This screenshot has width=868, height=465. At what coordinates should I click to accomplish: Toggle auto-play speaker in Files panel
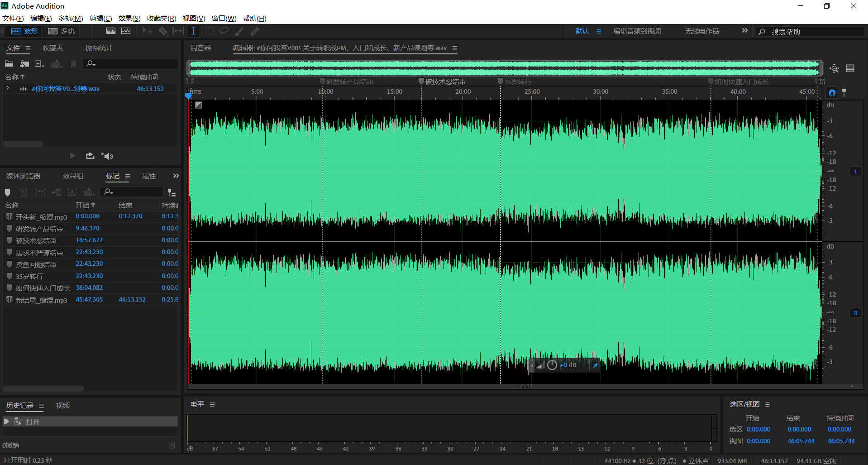coord(107,156)
